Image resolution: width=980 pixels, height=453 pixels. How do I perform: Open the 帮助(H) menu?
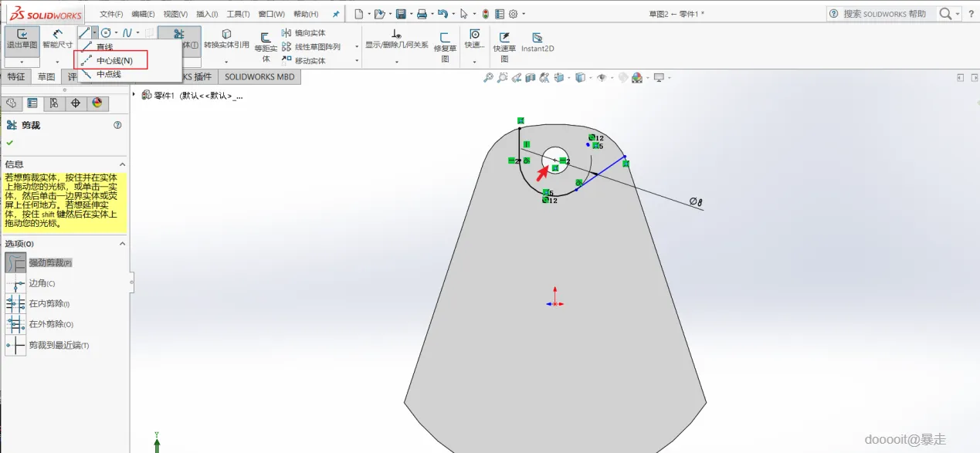[x=306, y=14]
